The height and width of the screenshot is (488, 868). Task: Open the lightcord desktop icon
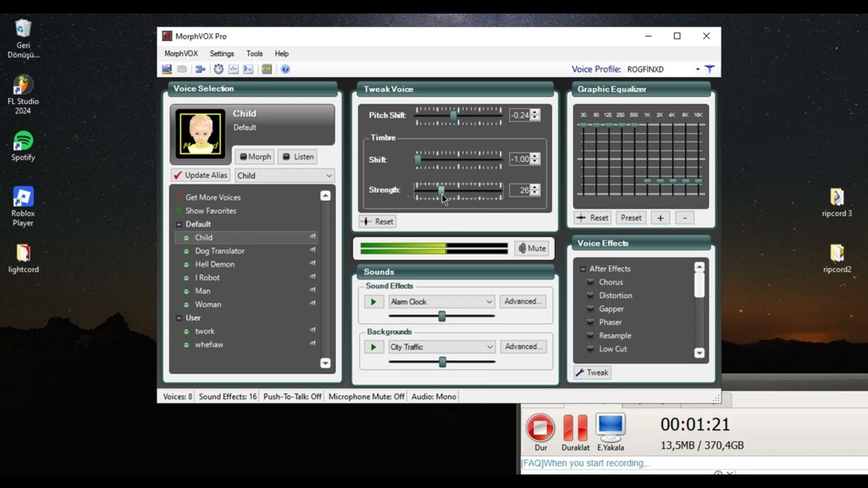pyautogui.click(x=23, y=258)
